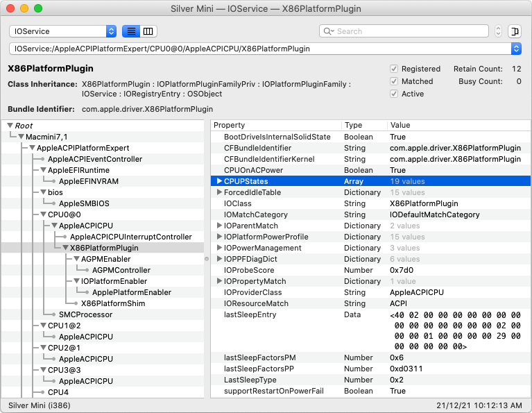The height and width of the screenshot is (413, 532).
Task: Open the IOService plane dropdown
Action: coord(62,31)
